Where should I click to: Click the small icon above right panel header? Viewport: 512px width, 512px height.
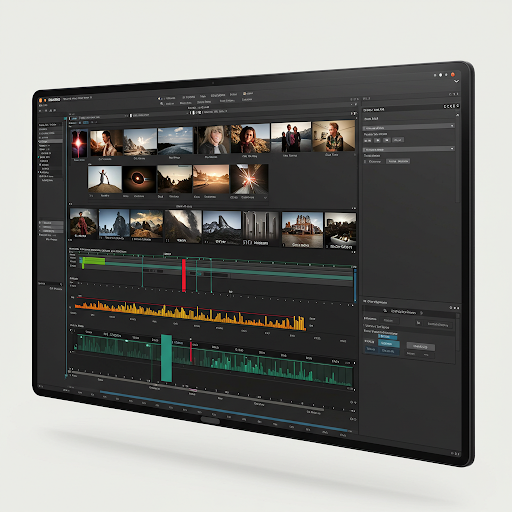coord(453,94)
